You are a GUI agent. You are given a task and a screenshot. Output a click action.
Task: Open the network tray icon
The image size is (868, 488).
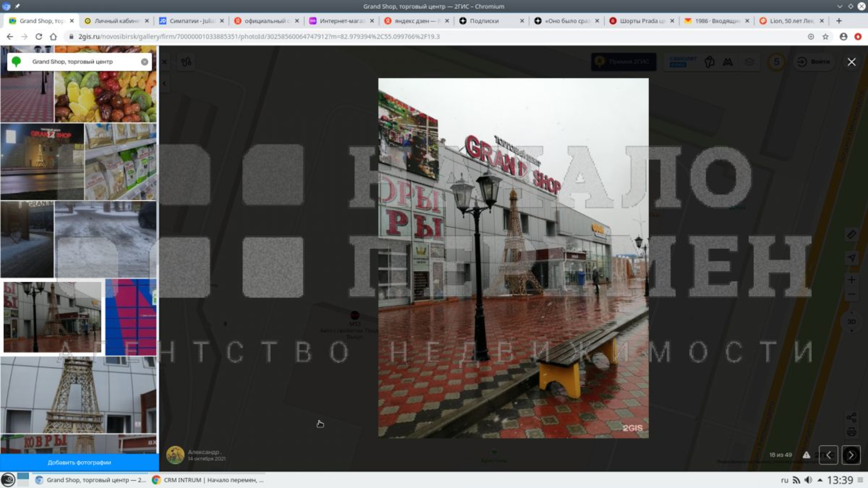796,480
